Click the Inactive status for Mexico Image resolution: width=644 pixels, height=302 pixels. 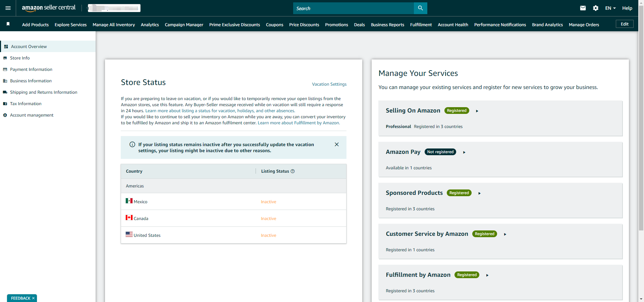tap(268, 202)
